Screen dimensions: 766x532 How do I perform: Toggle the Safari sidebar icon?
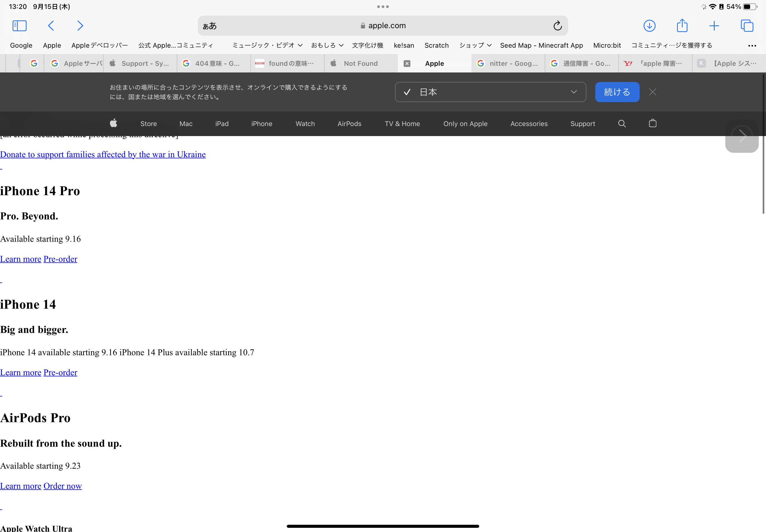point(19,26)
